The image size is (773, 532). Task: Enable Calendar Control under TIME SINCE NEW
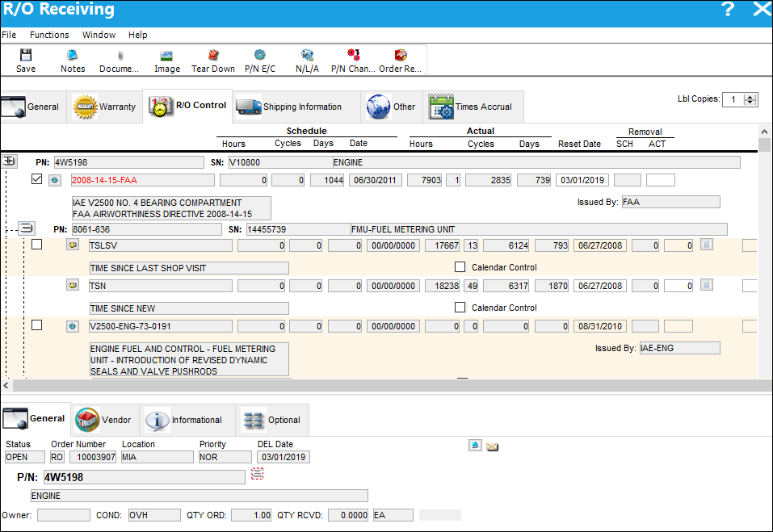point(460,308)
